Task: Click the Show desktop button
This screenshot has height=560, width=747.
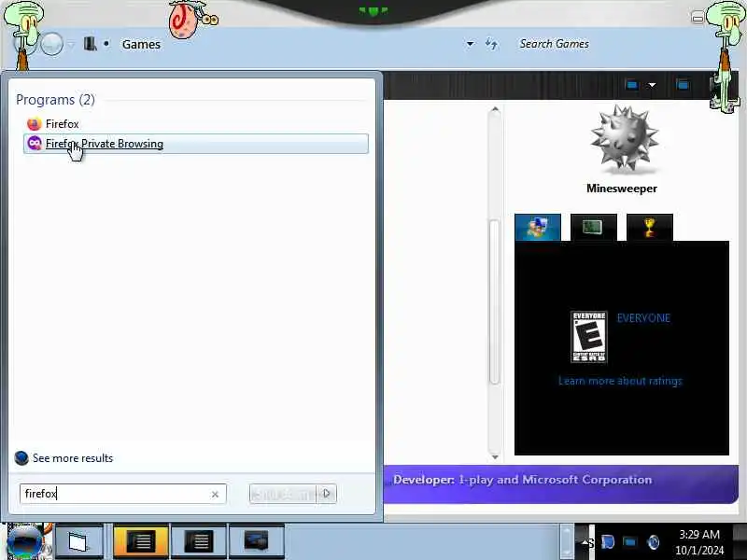Action: point(740,541)
